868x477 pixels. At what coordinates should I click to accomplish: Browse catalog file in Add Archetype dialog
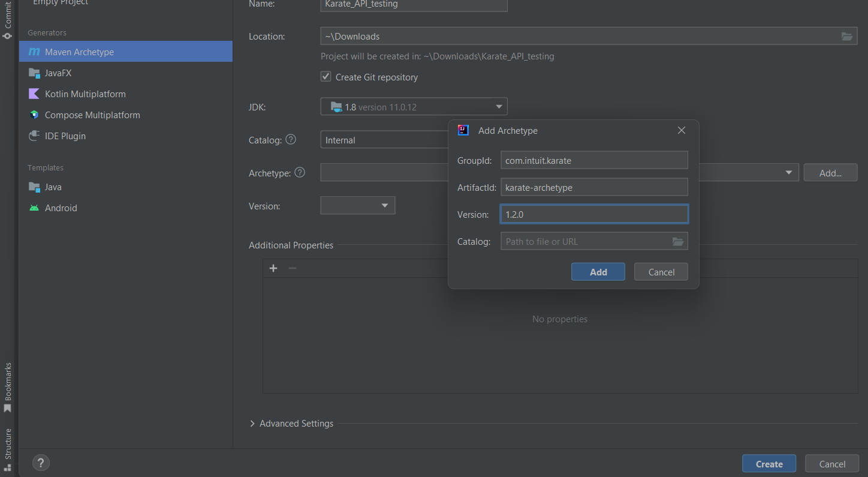point(677,242)
